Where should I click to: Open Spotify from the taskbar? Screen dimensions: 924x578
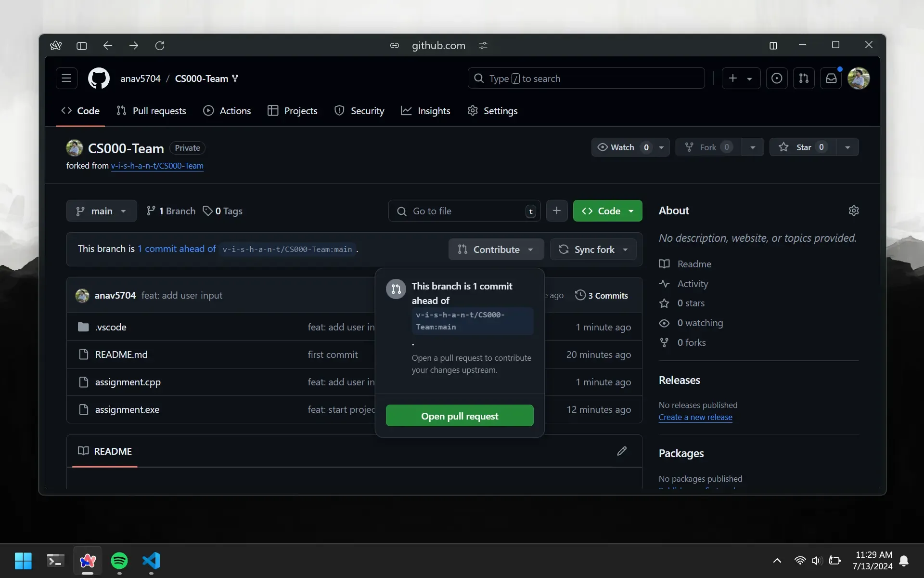pos(119,561)
